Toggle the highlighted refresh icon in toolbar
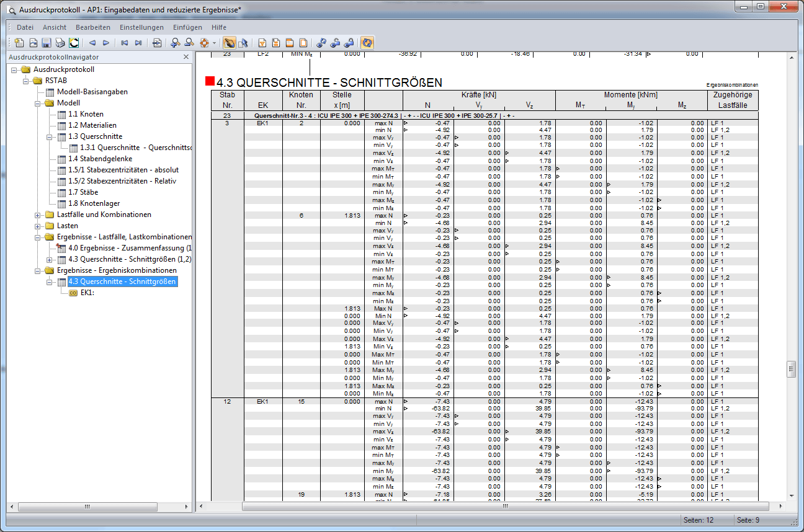 pos(367,43)
